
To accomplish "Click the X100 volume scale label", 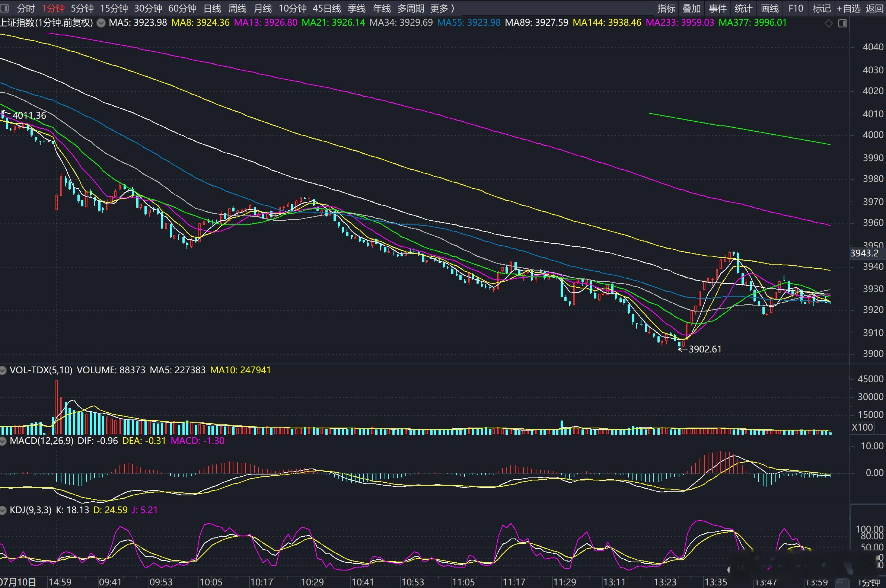I will pyautogui.click(x=863, y=427).
